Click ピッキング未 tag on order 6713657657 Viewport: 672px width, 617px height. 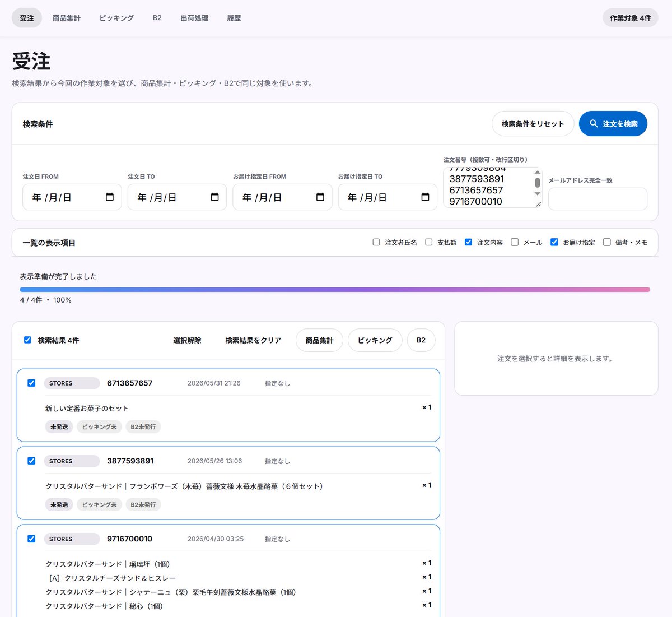point(100,427)
